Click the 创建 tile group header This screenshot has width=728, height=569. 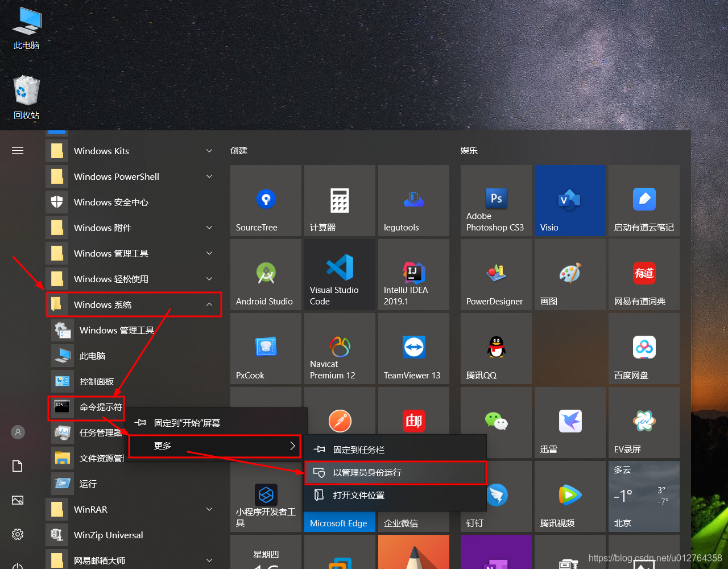coord(239,151)
